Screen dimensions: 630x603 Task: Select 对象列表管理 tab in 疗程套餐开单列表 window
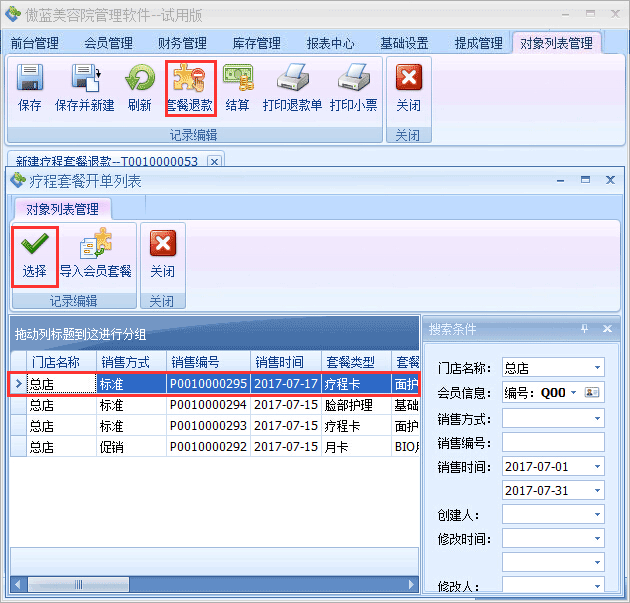pos(62,209)
